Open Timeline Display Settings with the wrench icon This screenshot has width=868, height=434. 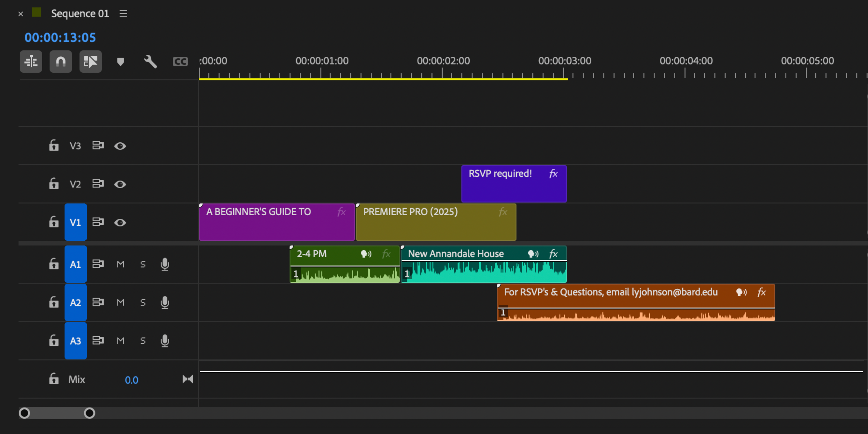(x=150, y=61)
